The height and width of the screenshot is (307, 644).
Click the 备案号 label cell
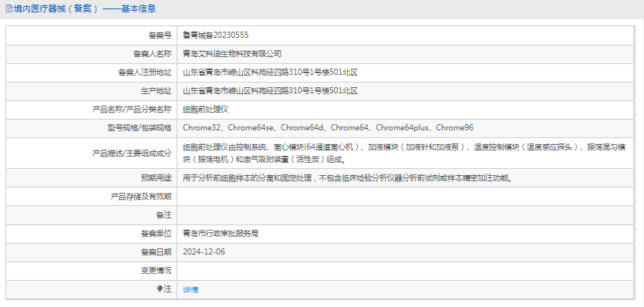click(91, 35)
